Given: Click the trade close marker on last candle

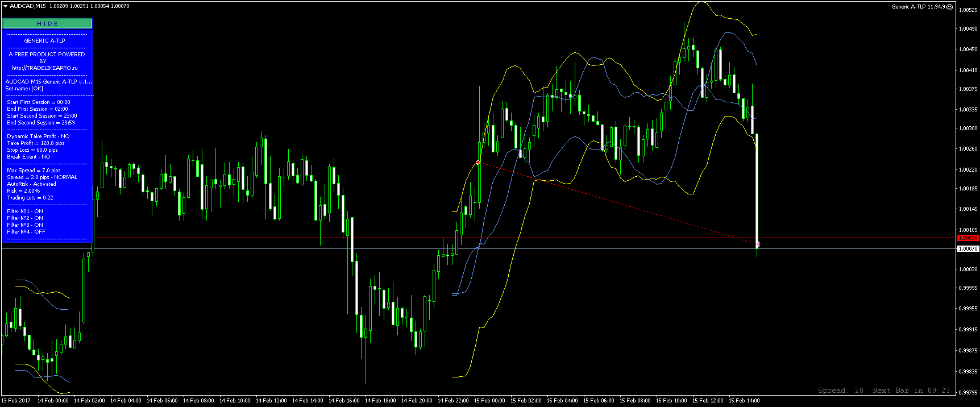Looking at the screenshot, I should [x=757, y=244].
